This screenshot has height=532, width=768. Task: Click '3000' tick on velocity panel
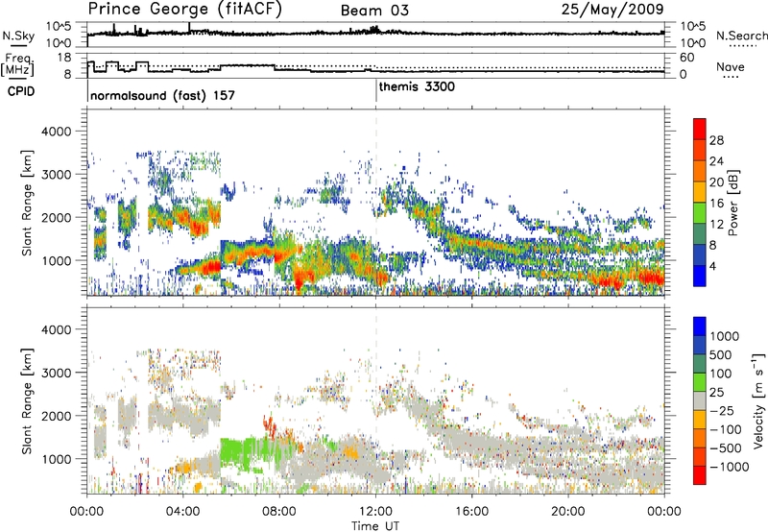pos(57,373)
